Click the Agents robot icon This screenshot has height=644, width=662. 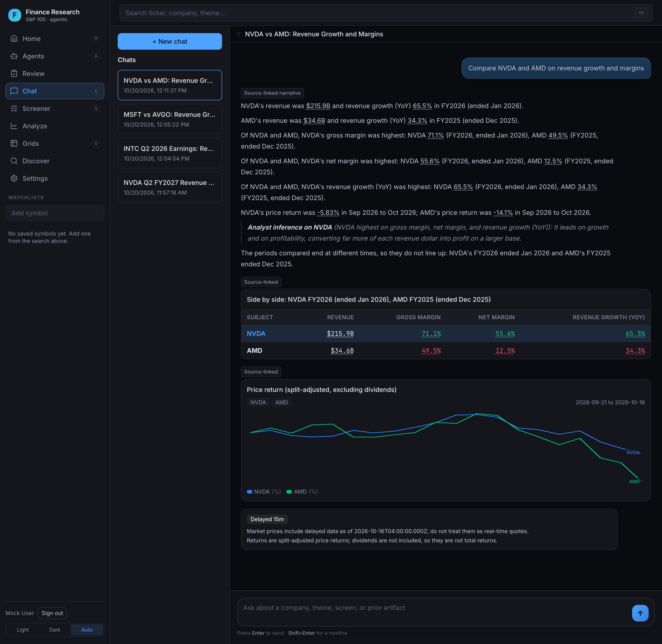pos(14,56)
